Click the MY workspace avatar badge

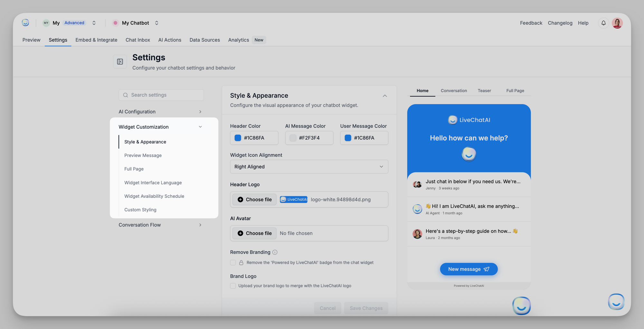(x=46, y=23)
